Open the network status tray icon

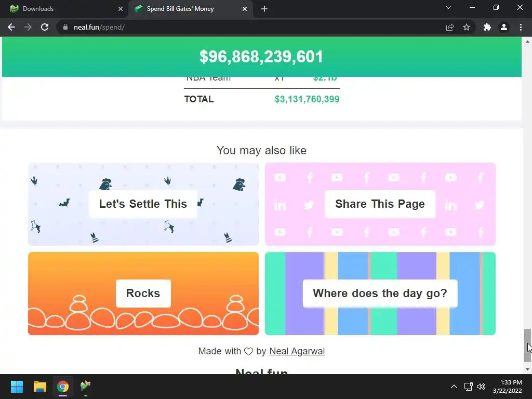[x=469, y=387]
